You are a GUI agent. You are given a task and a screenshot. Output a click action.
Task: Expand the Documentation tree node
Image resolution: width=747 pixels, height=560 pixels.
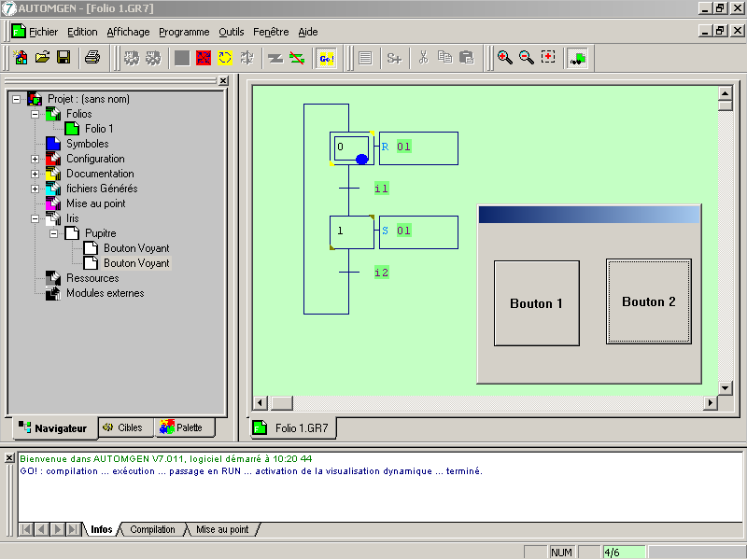[x=35, y=174]
